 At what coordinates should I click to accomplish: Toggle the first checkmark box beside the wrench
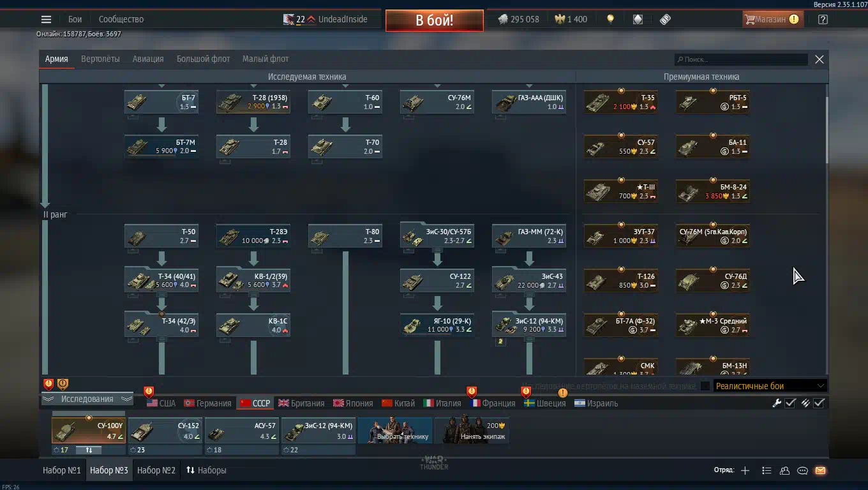click(x=790, y=403)
